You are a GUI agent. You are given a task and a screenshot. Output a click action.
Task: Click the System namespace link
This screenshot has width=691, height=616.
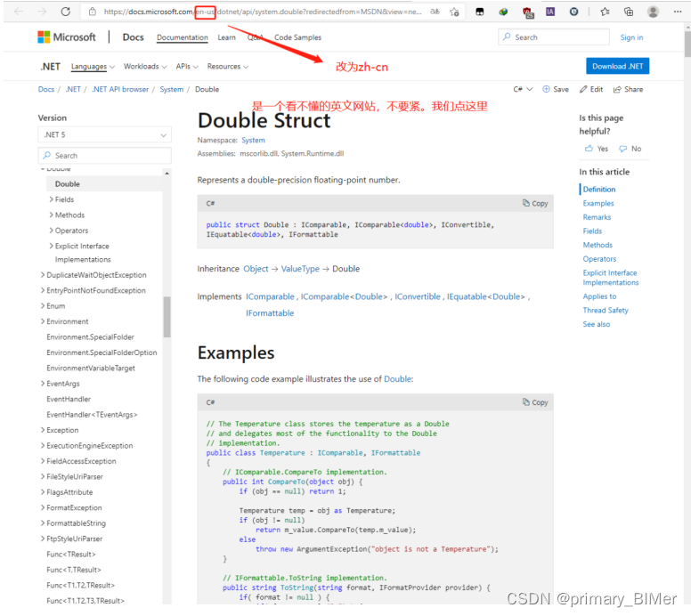(253, 140)
